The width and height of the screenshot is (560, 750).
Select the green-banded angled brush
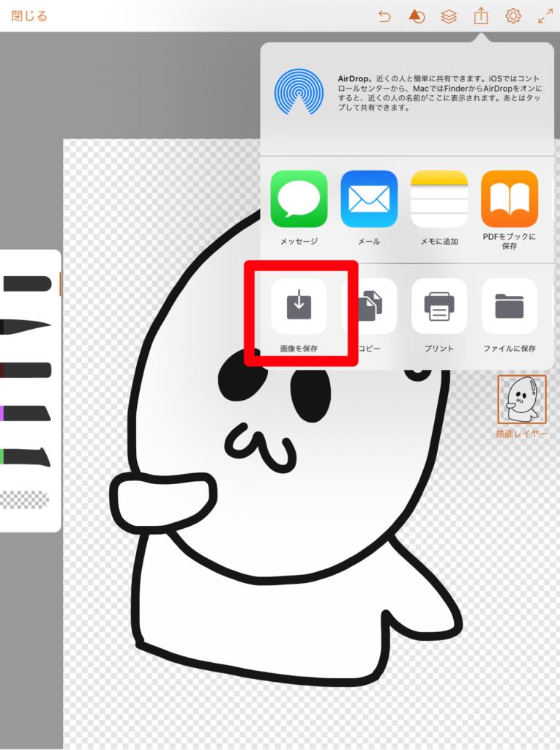click(x=25, y=457)
